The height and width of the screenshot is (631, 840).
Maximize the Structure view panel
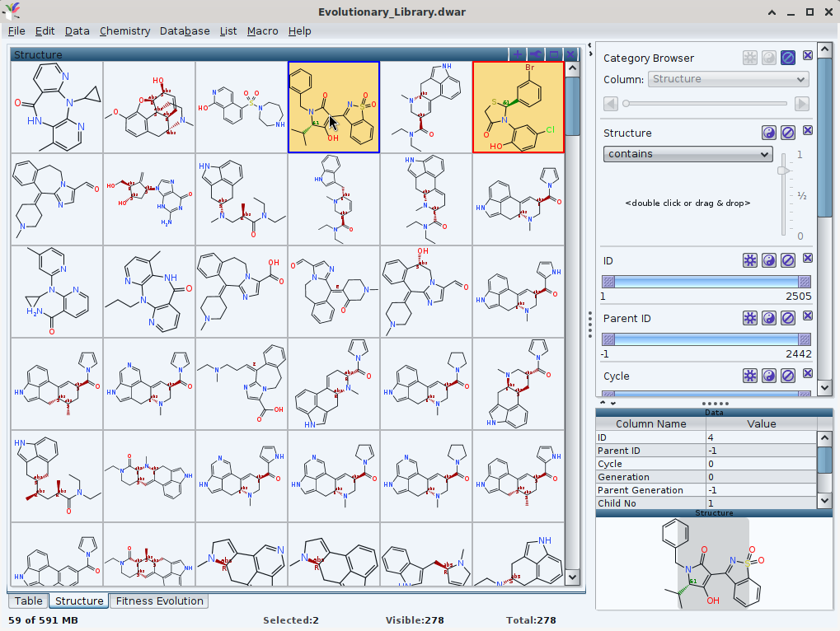point(553,54)
